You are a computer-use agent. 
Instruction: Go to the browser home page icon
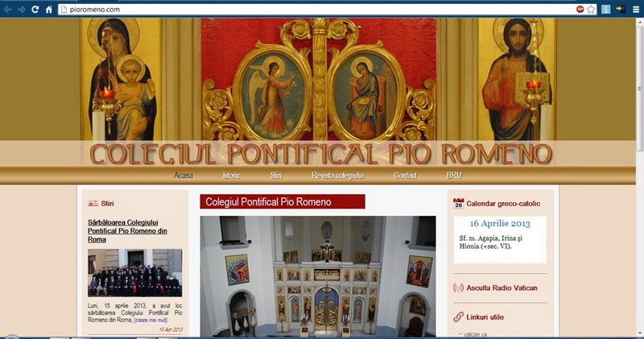coord(49,9)
